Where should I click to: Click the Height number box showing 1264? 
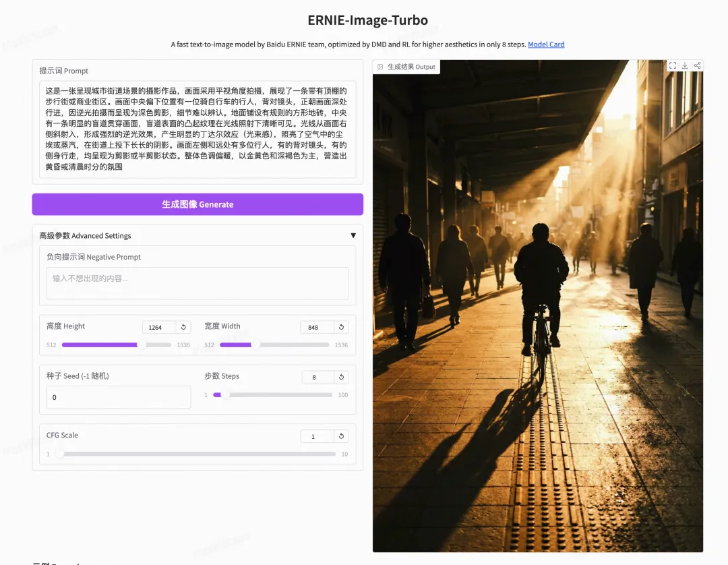click(159, 327)
